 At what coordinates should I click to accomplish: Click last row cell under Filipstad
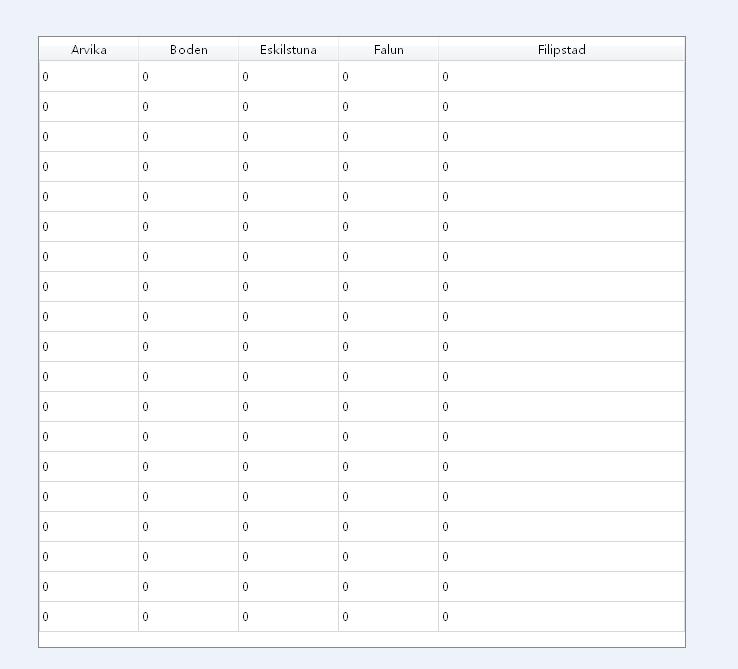562,616
